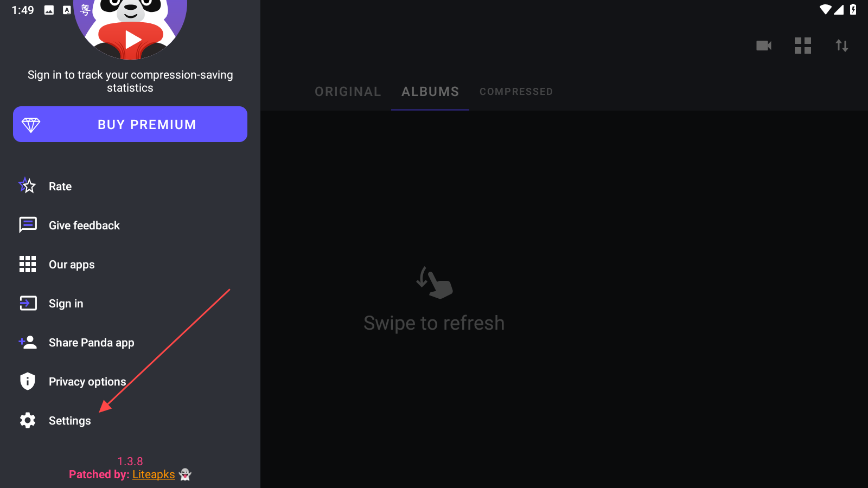This screenshot has height=488, width=868.
Task: Open the Our apps grid icon
Action: point(28,264)
